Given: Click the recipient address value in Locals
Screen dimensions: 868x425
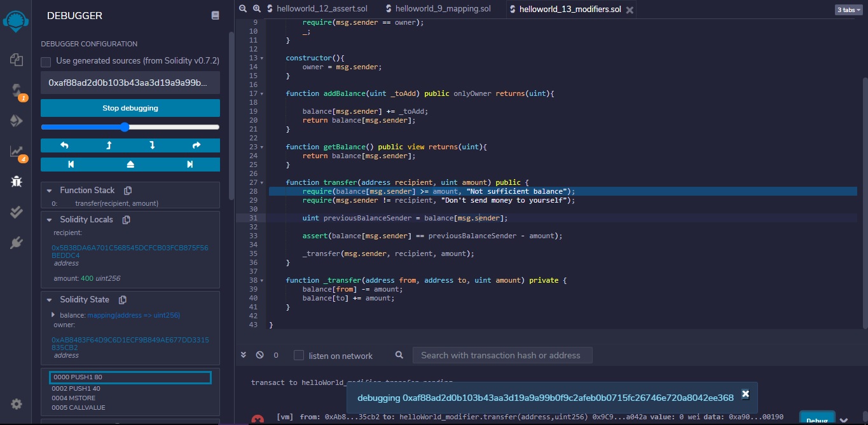Looking at the screenshot, I should click(130, 252).
